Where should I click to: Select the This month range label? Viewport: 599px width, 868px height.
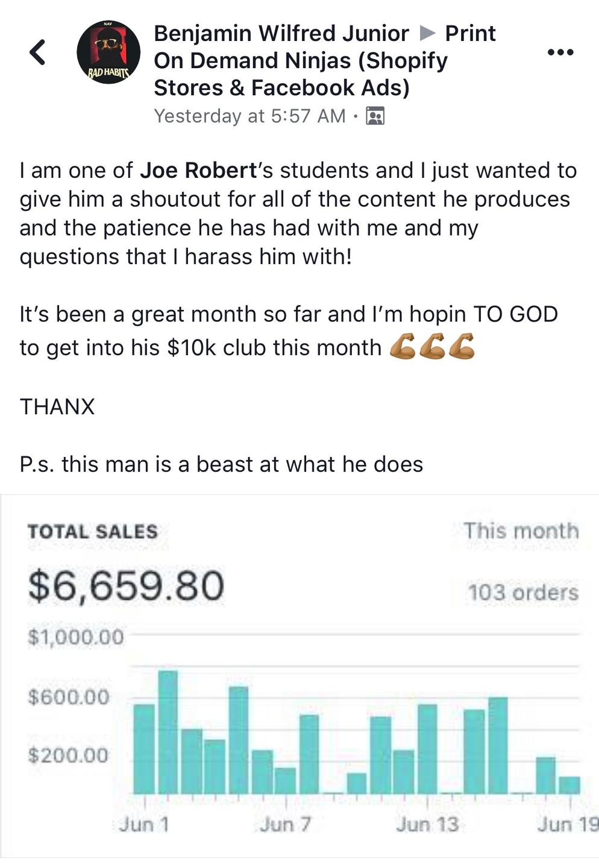click(521, 530)
